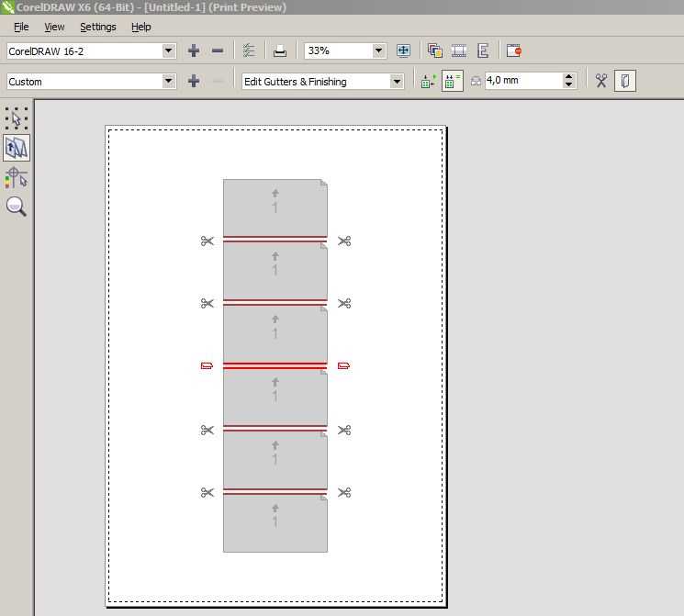
Task: Click left scissors at fourth gutter
Action: click(207, 431)
